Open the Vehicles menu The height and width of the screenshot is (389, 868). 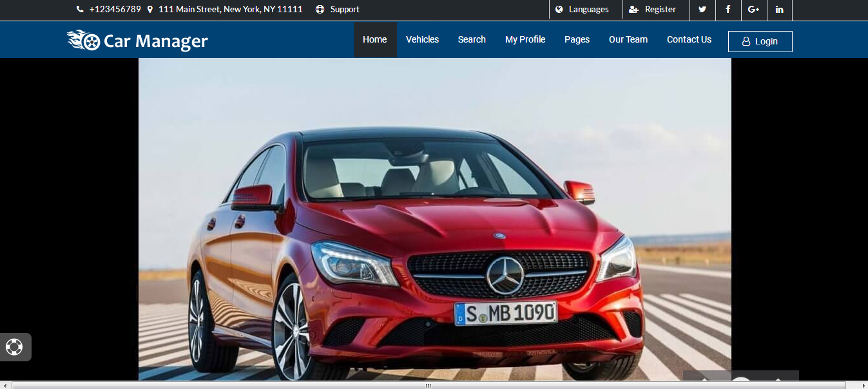(423, 39)
